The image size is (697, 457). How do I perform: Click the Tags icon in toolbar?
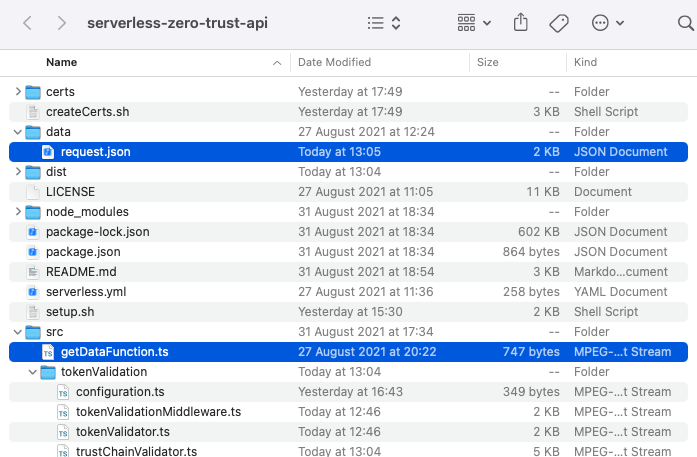559,23
